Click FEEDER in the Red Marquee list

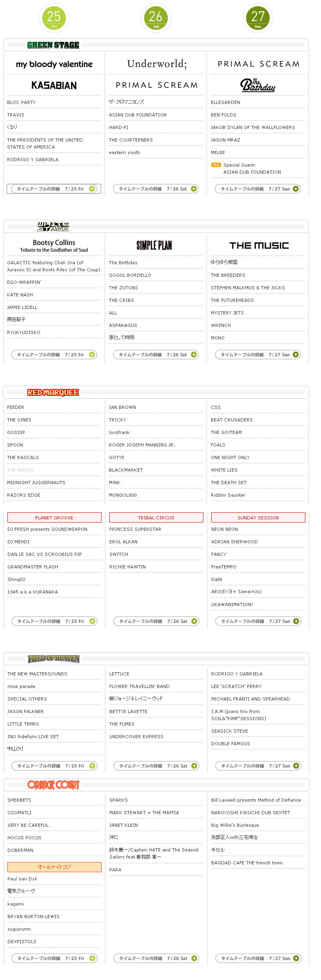point(16,407)
